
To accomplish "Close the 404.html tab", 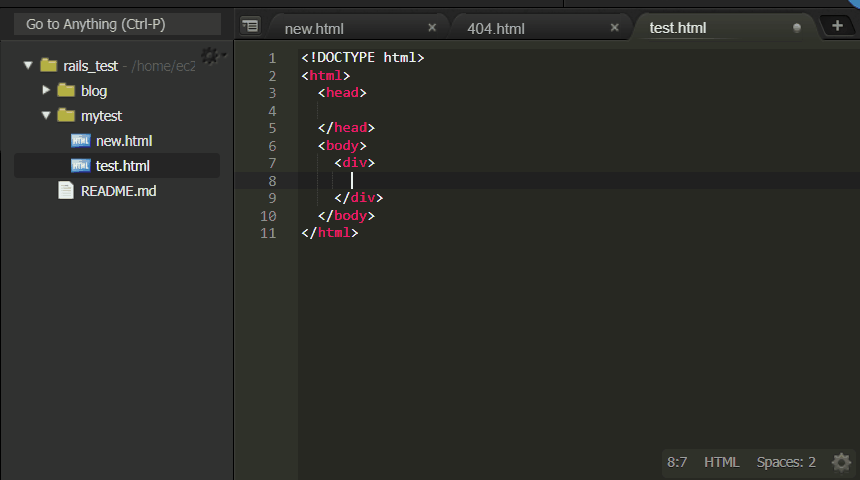I will click(615, 27).
